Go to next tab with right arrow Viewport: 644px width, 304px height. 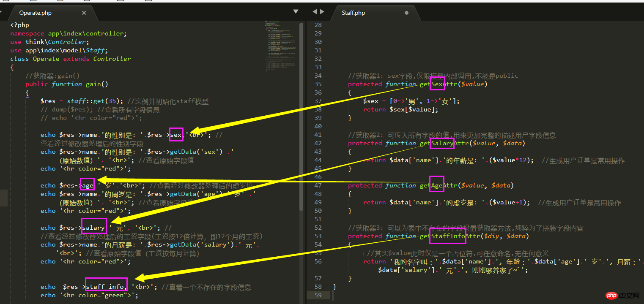pos(322,12)
